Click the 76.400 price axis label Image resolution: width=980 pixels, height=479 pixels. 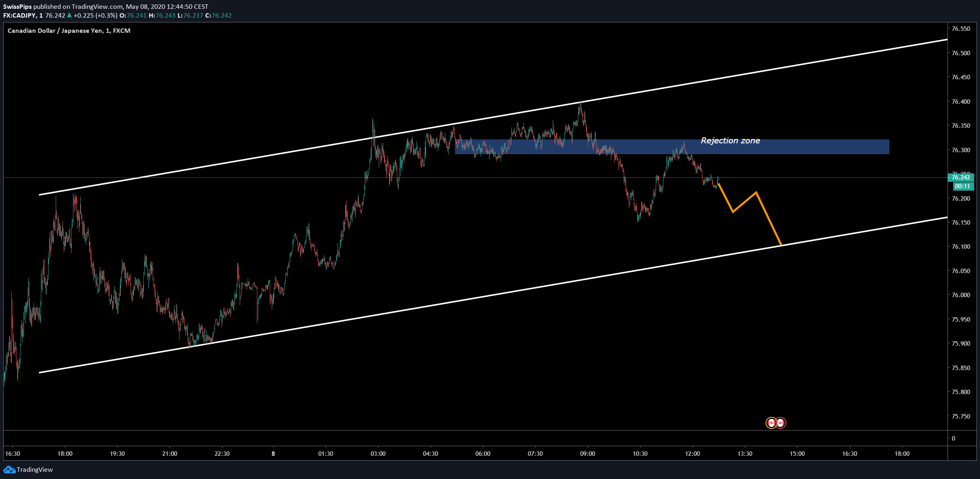click(x=961, y=101)
